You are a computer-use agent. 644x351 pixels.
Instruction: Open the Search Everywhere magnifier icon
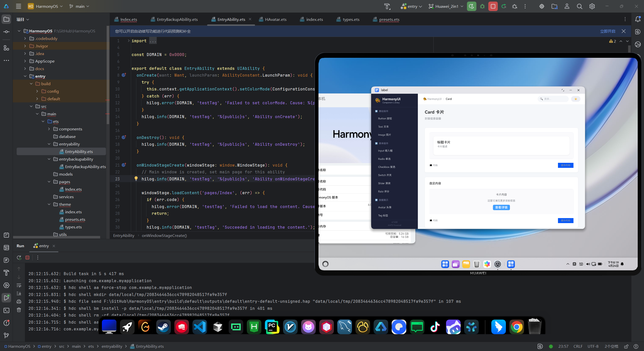coord(579,6)
